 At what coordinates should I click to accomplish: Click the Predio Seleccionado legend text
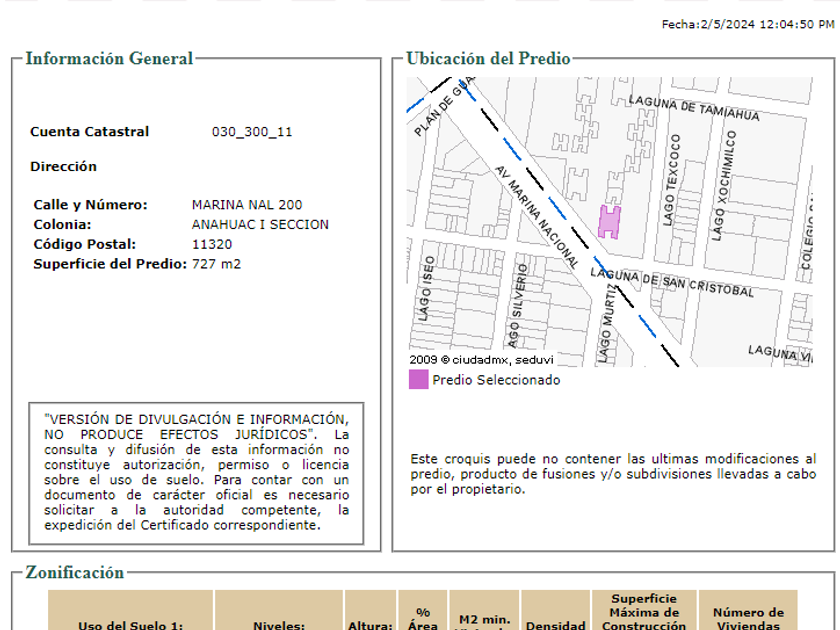pyautogui.click(x=496, y=380)
